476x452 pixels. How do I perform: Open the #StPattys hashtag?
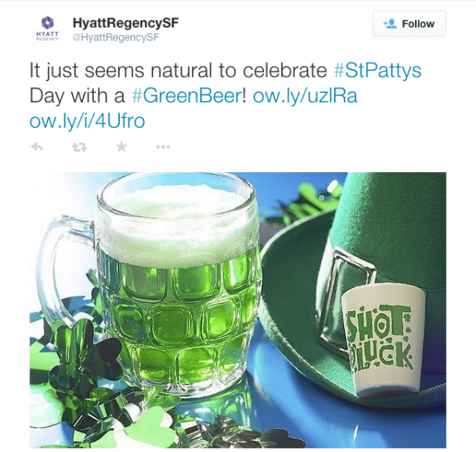tap(378, 71)
